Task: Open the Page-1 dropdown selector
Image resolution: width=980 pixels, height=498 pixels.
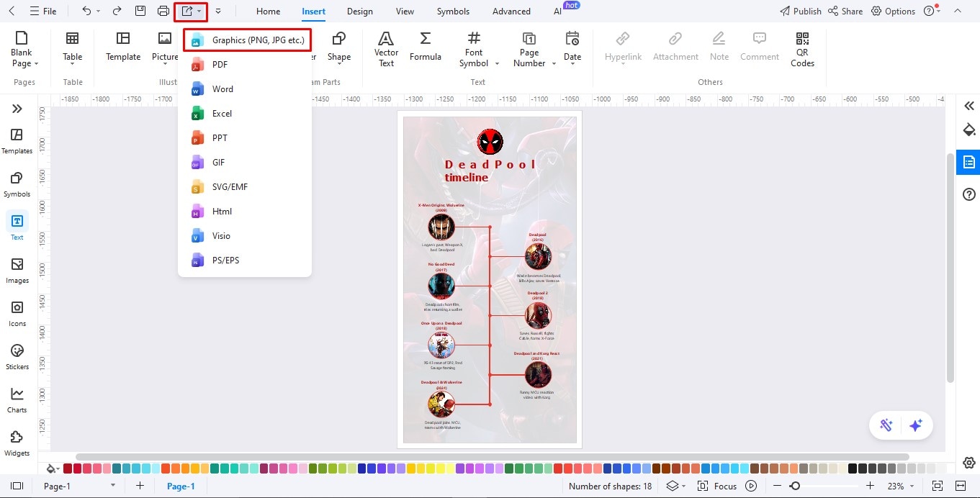Action: [79, 486]
